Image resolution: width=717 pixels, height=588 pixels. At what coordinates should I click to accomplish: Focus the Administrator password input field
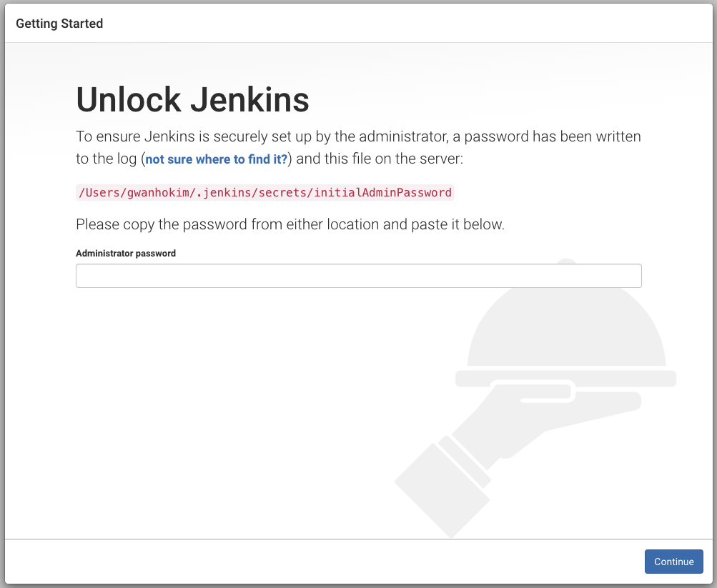[x=359, y=276]
